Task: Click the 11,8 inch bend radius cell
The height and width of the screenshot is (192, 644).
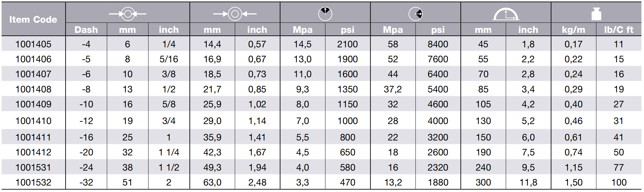Action: pyautogui.click(x=528, y=183)
